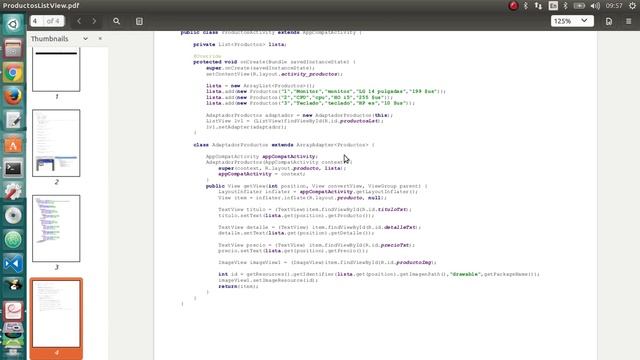Close the Thumbnails side pane

[x=100, y=38]
